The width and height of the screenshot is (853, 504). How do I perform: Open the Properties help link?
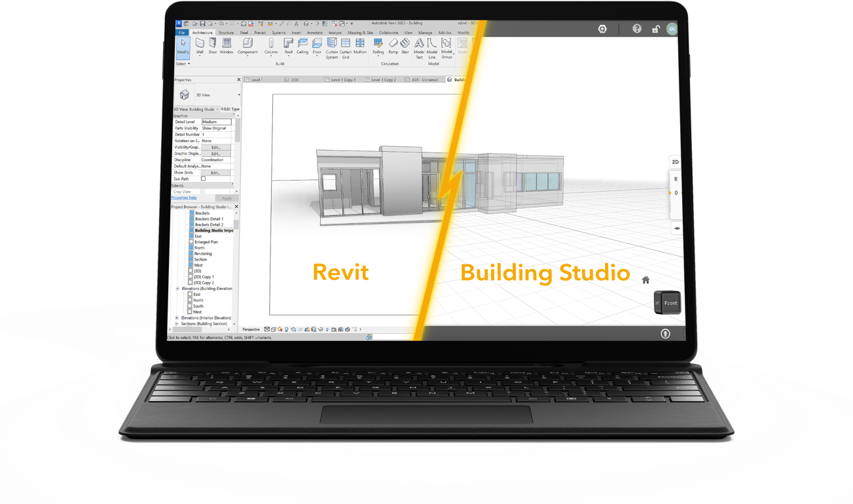(x=184, y=198)
